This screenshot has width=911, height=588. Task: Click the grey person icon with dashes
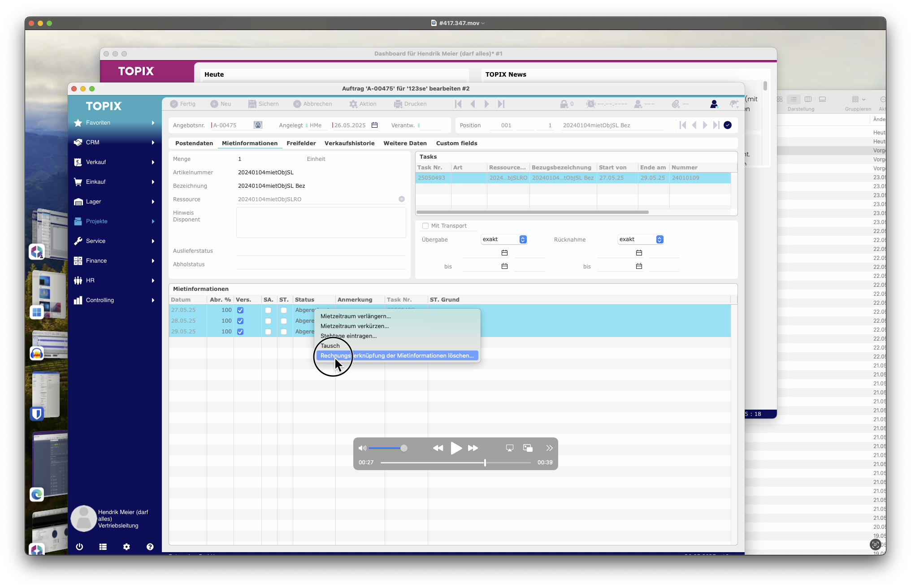tap(638, 104)
